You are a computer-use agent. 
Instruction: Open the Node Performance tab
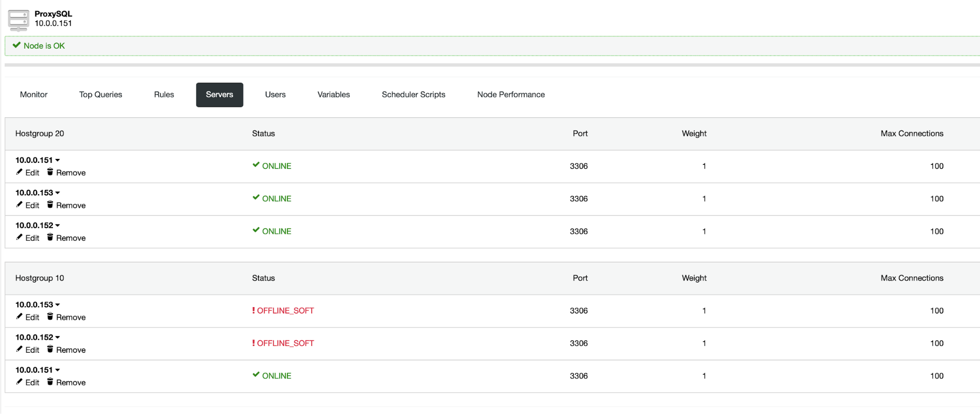click(511, 95)
